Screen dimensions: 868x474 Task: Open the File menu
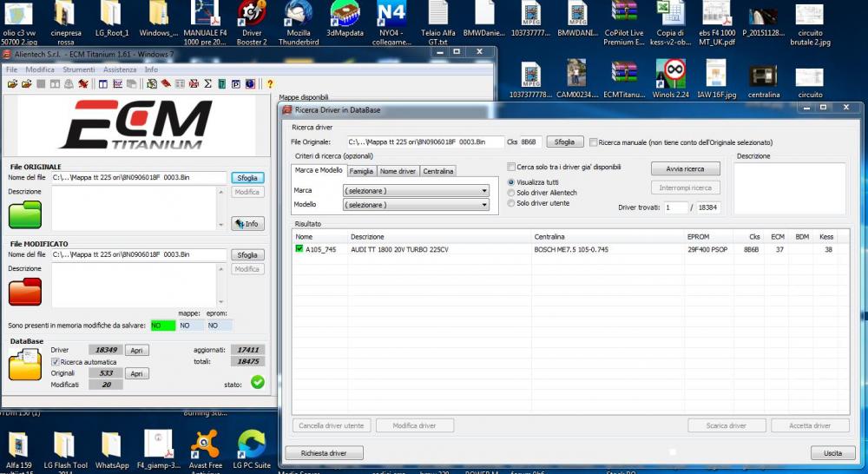coord(11,69)
